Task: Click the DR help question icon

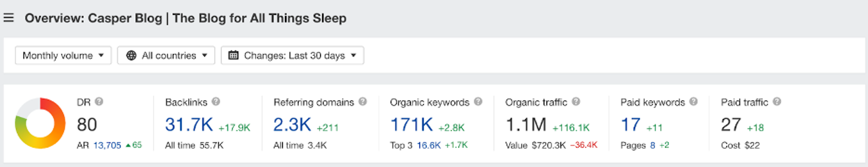Action: [99, 102]
